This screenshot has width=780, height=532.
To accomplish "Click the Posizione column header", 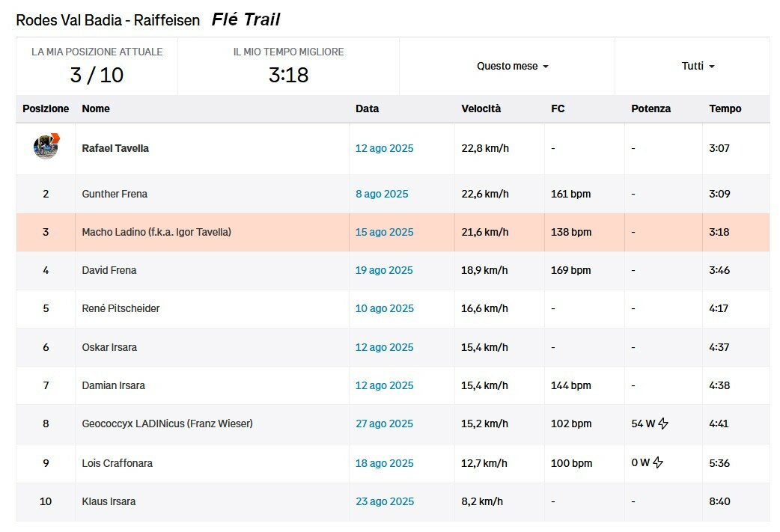I will [x=45, y=108].
